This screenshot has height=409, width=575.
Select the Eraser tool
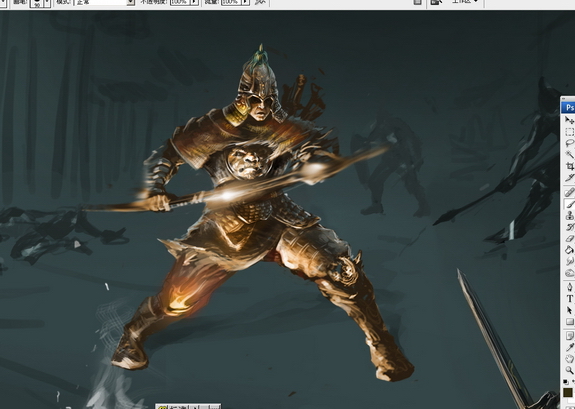point(569,239)
